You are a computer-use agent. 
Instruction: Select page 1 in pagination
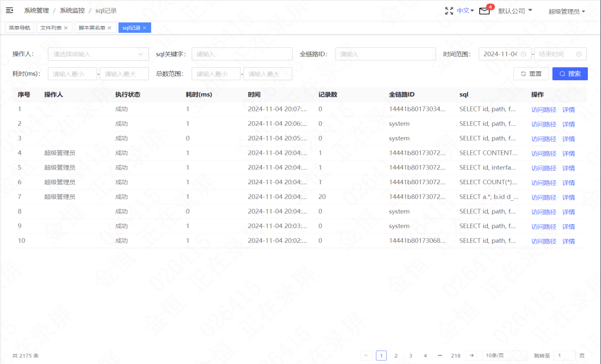click(x=382, y=355)
